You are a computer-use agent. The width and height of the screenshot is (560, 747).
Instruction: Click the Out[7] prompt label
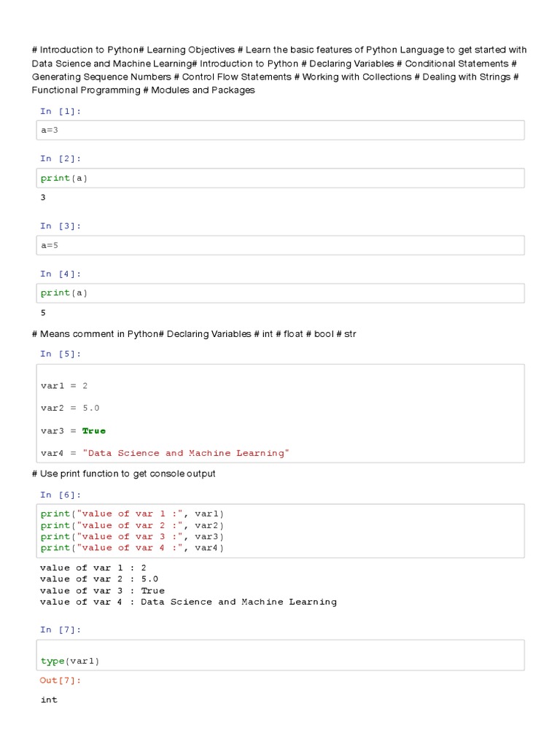[61, 680]
